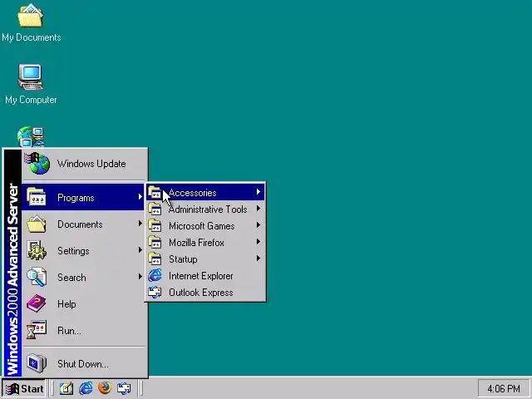The width and height of the screenshot is (532, 399).
Task: Click the purple Help book icon
Action: [x=37, y=303]
